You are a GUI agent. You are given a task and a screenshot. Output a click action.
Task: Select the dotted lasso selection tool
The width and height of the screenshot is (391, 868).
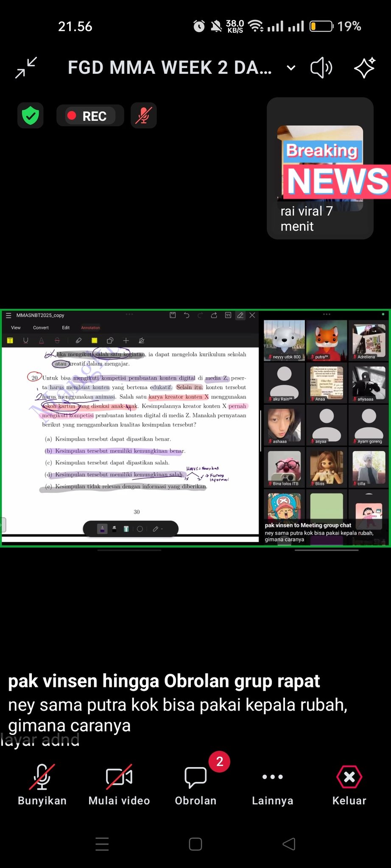[140, 529]
